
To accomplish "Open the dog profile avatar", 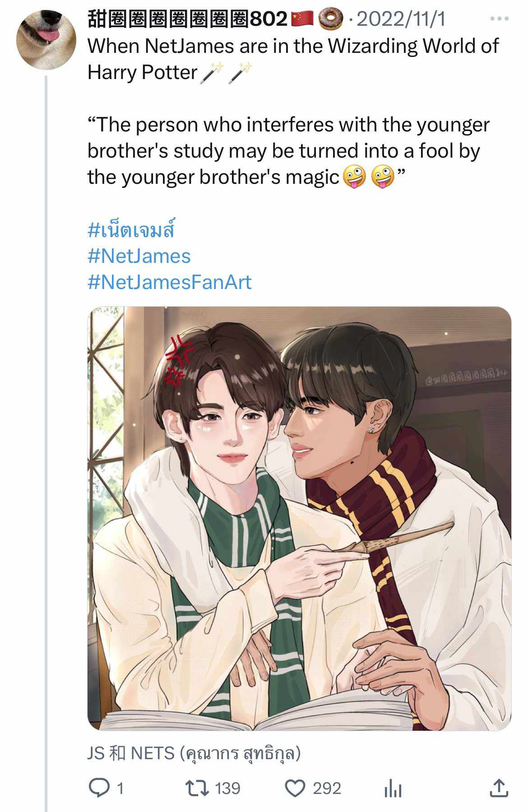I will (x=46, y=40).
